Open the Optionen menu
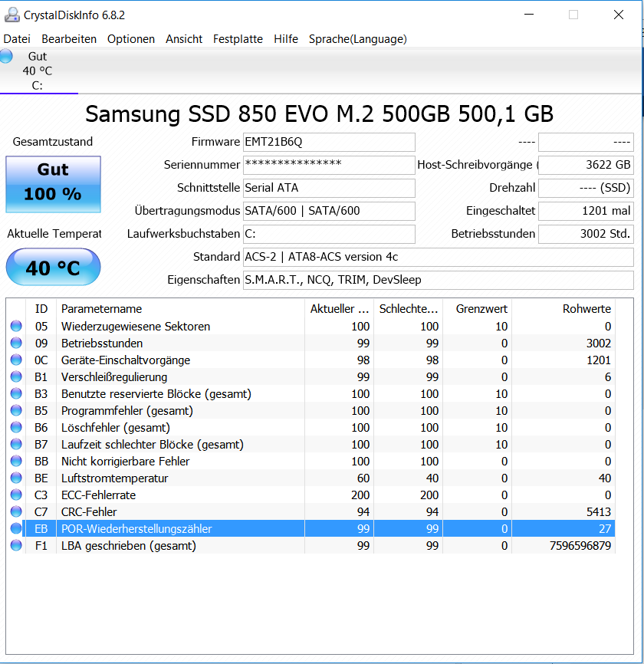Screen dimensions: 644x664 131,39
